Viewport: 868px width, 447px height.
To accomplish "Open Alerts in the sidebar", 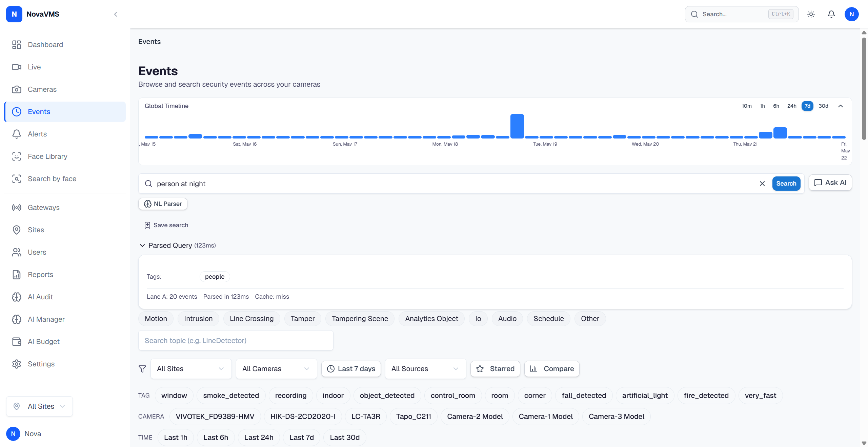I will (x=65, y=134).
